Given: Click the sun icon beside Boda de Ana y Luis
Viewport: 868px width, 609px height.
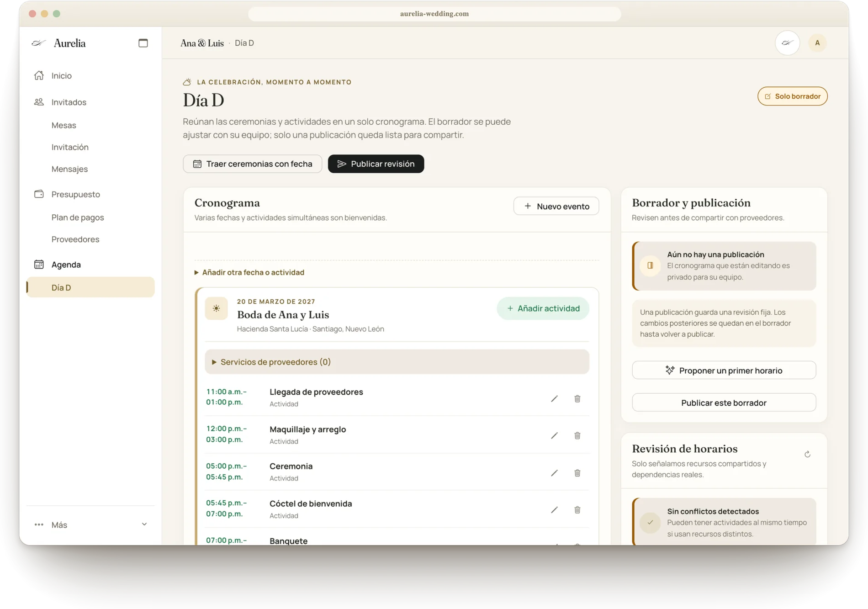Looking at the screenshot, I should click(x=216, y=308).
